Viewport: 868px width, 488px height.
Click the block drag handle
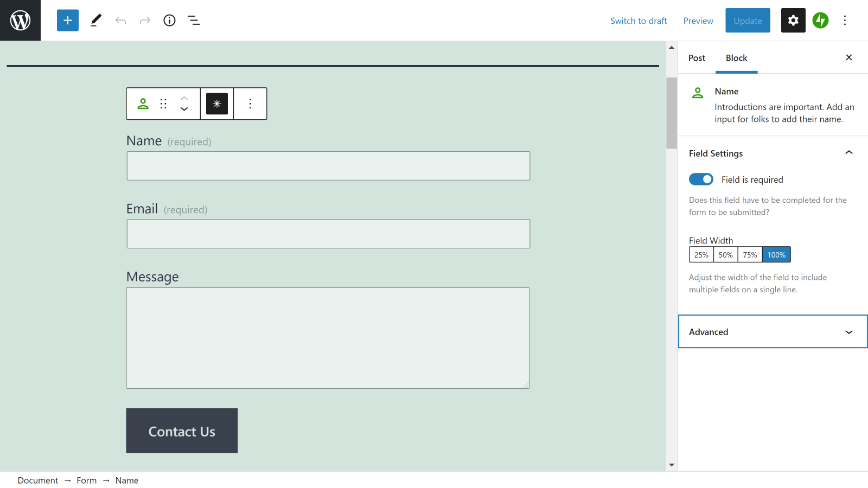[163, 104]
